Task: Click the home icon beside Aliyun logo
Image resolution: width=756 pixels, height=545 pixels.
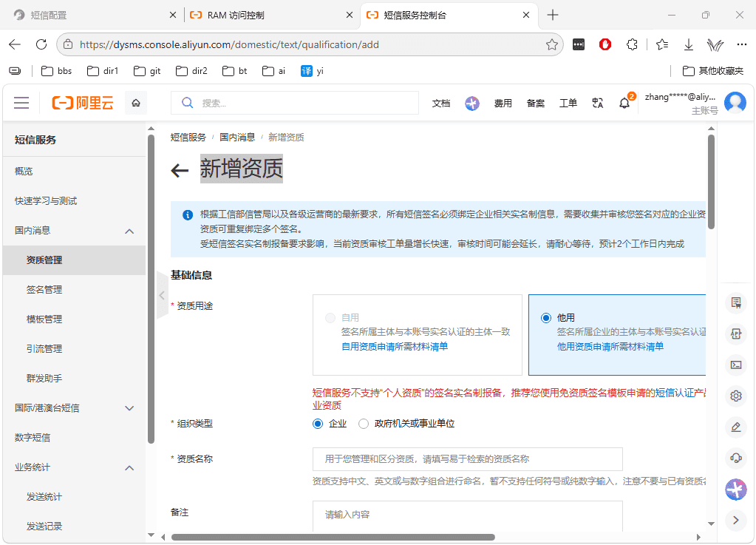Action: tap(136, 103)
